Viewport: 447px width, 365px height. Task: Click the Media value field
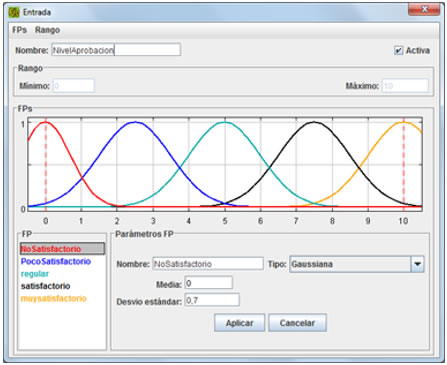208,283
